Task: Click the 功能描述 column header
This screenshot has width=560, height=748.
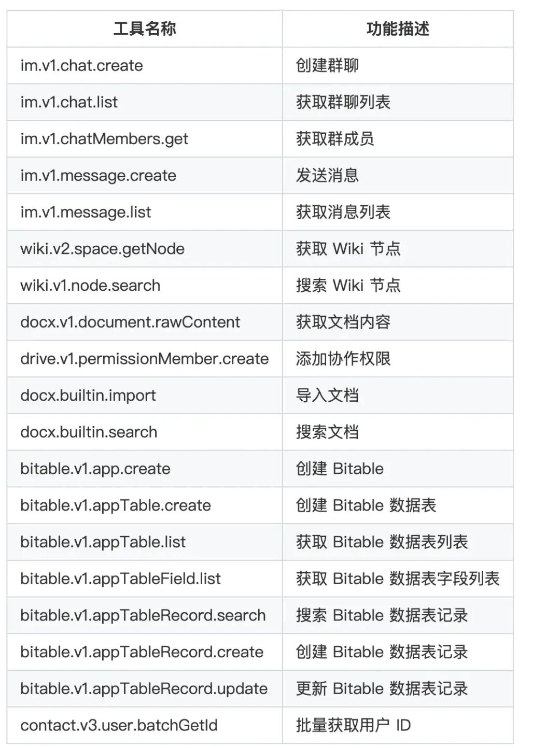Action: click(x=398, y=29)
